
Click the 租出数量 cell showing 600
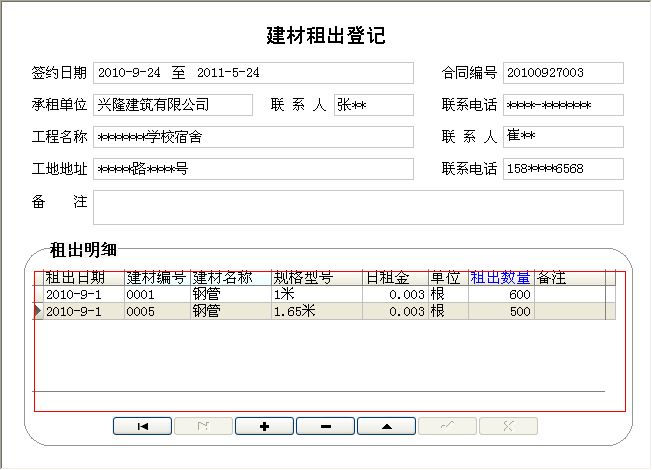pos(500,295)
